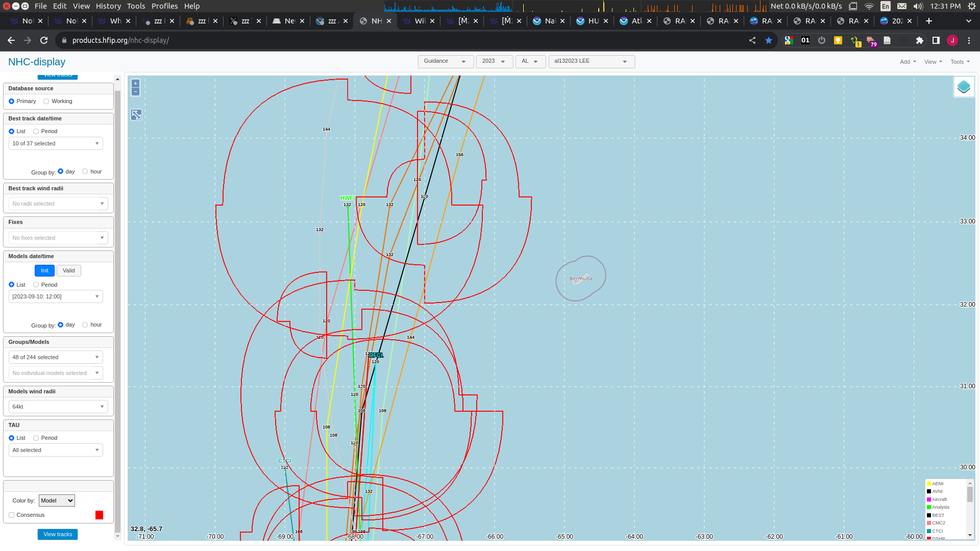Open the al132023 LEE storm dropdown
The height and width of the screenshot is (551, 980).
pos(592,61)
